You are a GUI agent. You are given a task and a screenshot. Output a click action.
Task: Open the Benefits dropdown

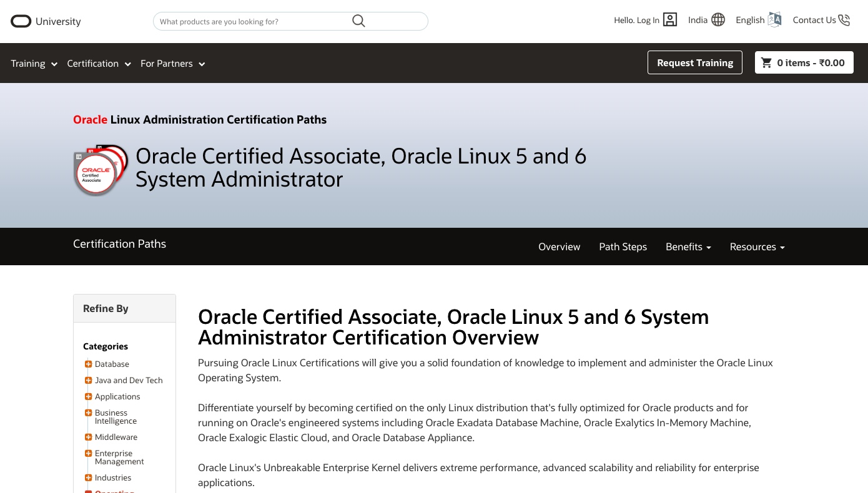pos(688,247)
